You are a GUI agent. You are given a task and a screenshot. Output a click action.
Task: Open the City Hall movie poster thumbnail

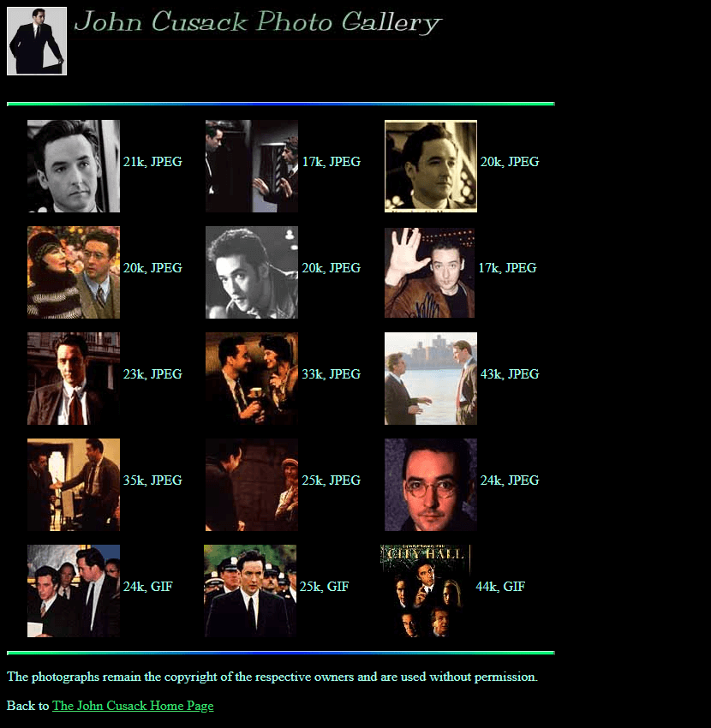[426, 591]
